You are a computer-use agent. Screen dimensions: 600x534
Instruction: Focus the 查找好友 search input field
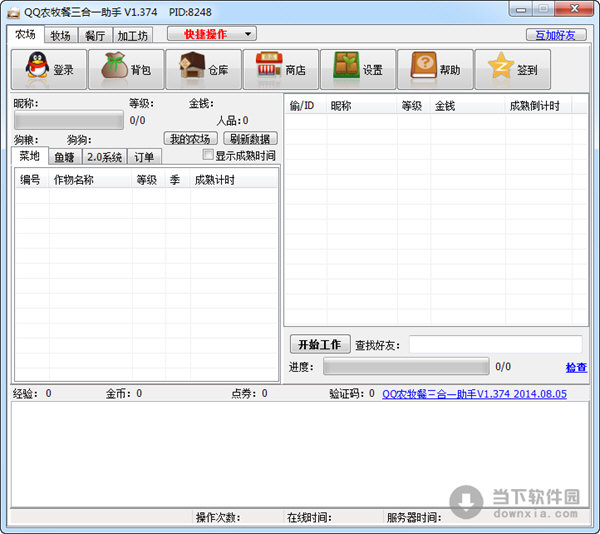pos(496,345)
